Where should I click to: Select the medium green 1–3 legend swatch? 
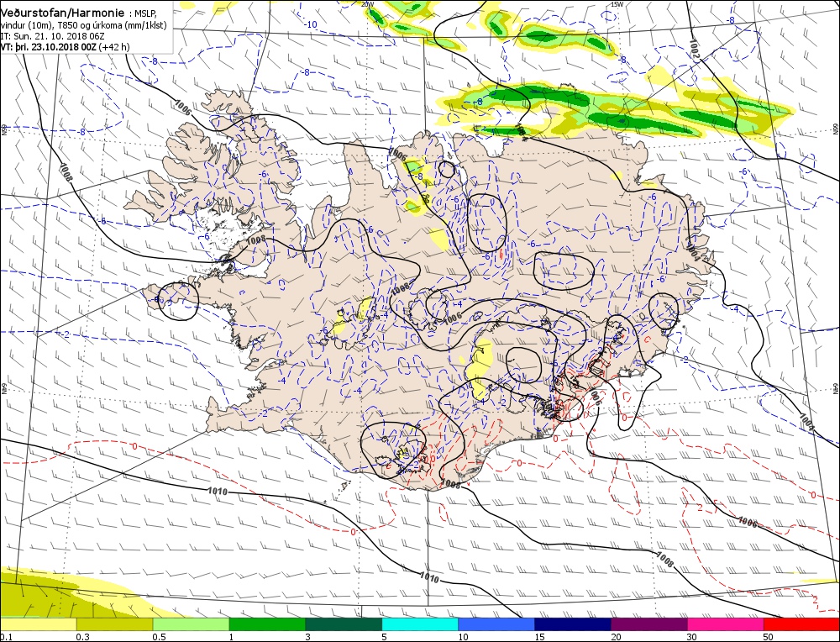pyautogui.click(x=267, y=624)
